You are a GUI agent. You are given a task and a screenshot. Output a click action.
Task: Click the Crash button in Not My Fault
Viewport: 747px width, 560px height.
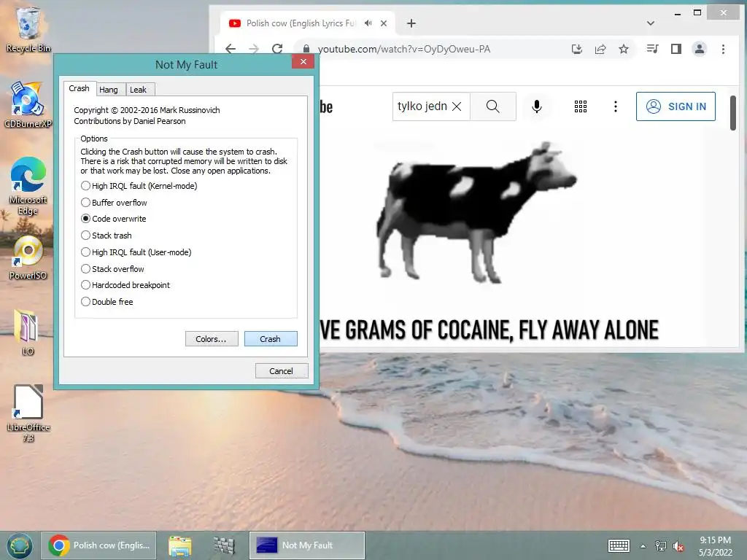tap(271, 339)
